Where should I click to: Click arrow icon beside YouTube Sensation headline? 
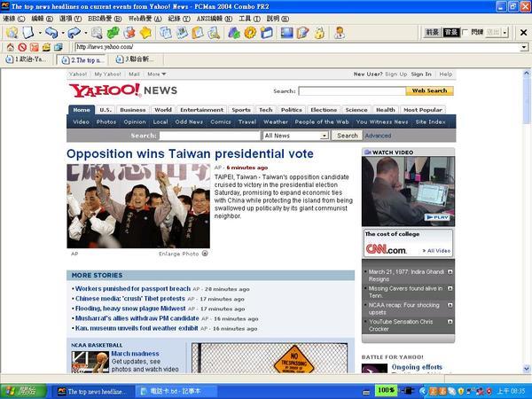[x=450, y=321]
